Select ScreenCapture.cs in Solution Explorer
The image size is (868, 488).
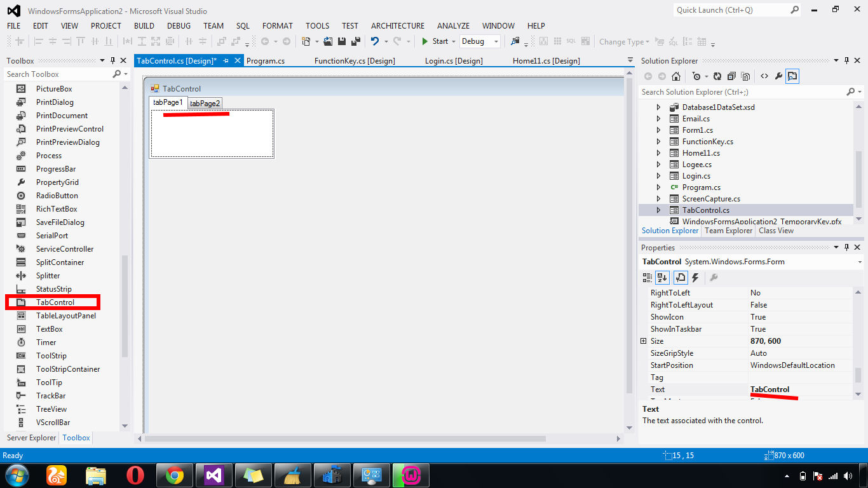click(711, 199)
